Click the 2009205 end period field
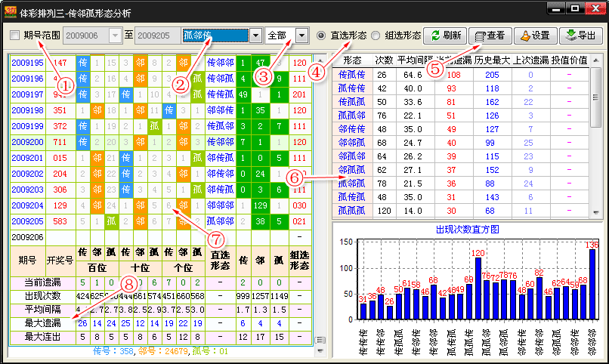The image size is (609, 364). [x=157, y=35]
